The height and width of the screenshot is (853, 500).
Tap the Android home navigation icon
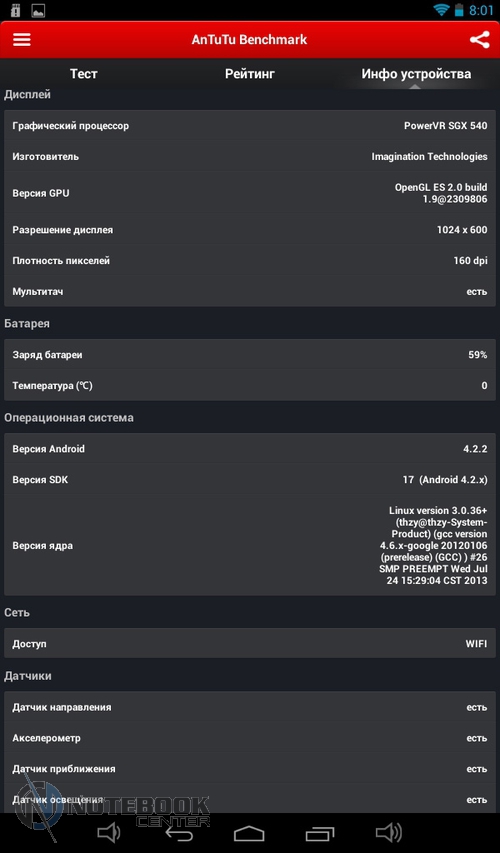click(x=249, y=833)
